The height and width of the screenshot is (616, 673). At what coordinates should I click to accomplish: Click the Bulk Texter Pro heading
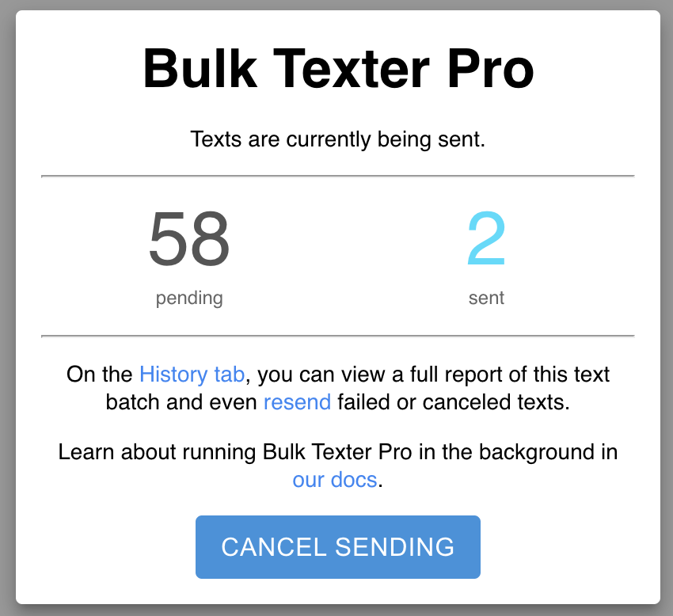coord(338,70)
